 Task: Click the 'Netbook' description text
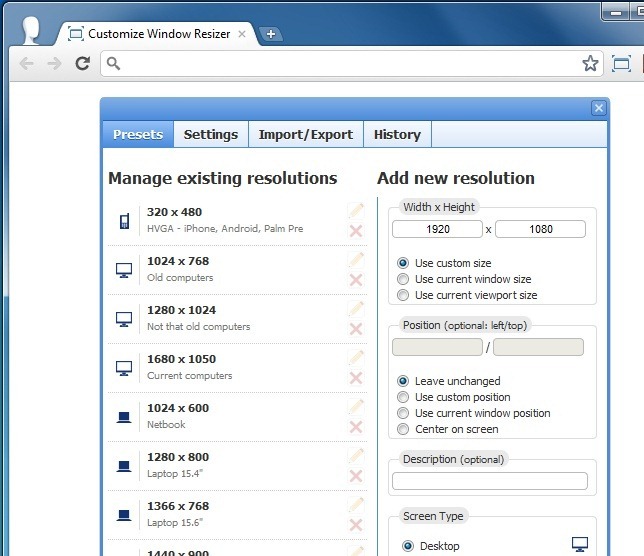coord(166,425)
